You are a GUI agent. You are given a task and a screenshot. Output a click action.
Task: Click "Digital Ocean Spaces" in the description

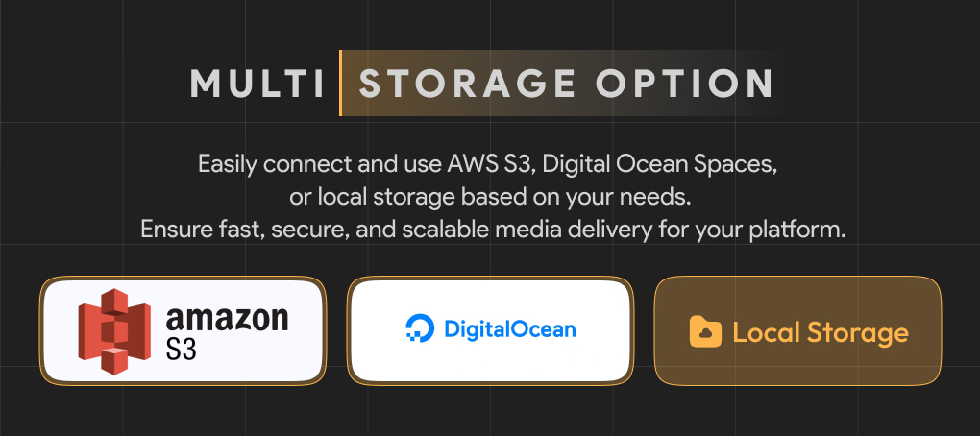click(659, 163)
